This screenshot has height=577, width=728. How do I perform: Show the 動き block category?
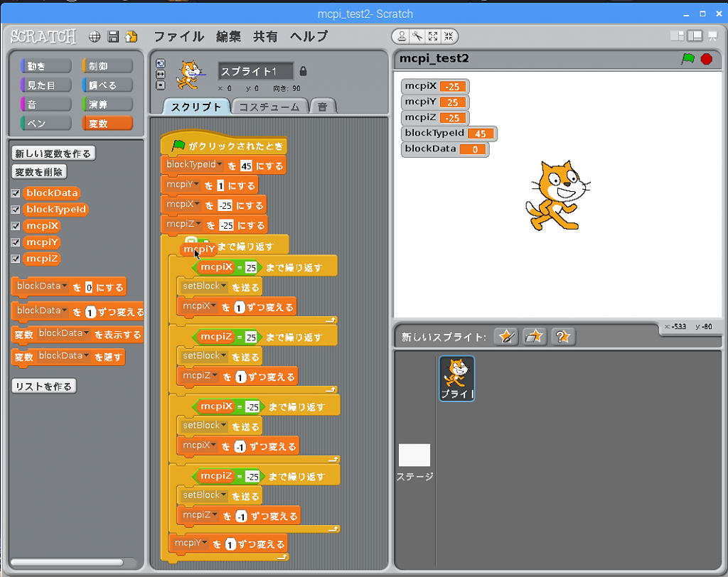point(46,66)
